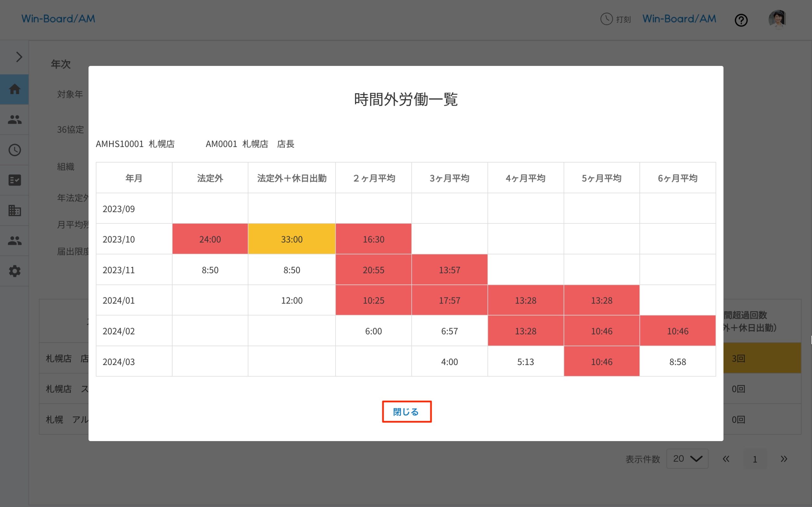Open the 表示件数 display count dropdown

pos(687,459)
